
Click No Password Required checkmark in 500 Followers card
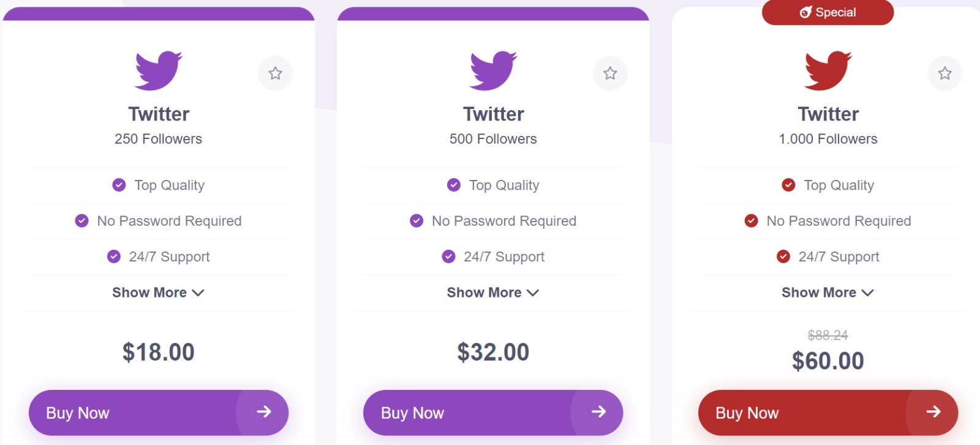pos(417,220)
